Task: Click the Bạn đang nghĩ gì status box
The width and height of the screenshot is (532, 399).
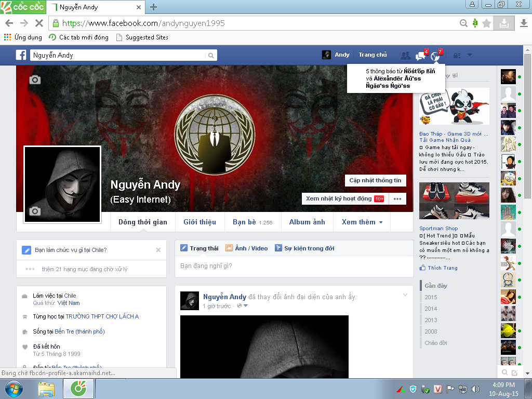Action: (x=294, y=266)
